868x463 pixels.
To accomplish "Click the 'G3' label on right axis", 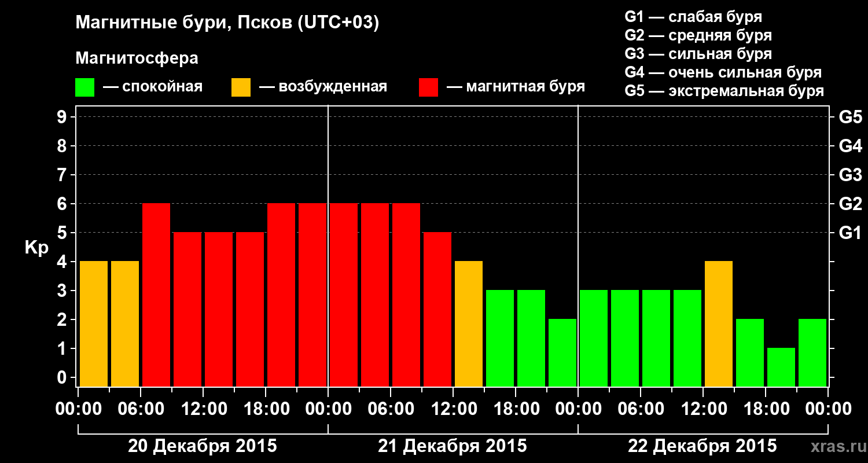I will pyautogui.click(x=850, y=175).
